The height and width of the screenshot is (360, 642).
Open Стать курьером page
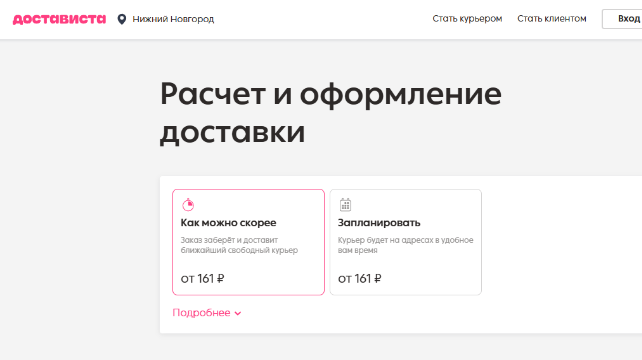tap(467, 19)
